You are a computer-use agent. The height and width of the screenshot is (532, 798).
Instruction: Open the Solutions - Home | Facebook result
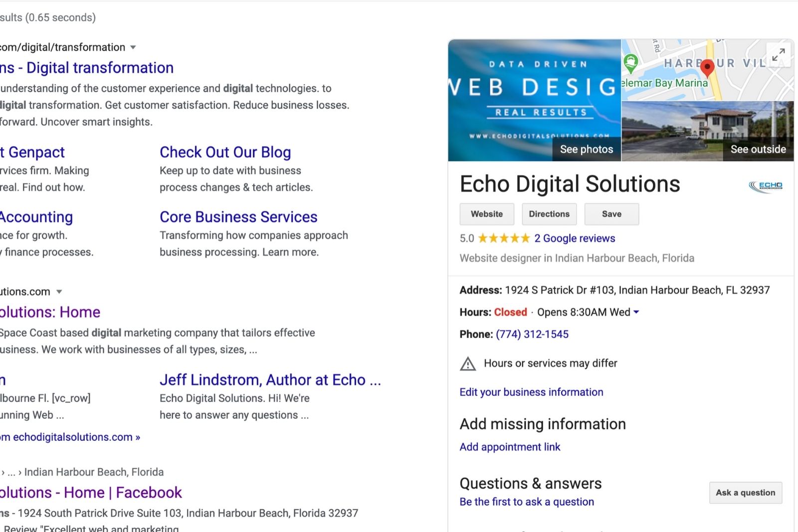click(x=91, y=493)
